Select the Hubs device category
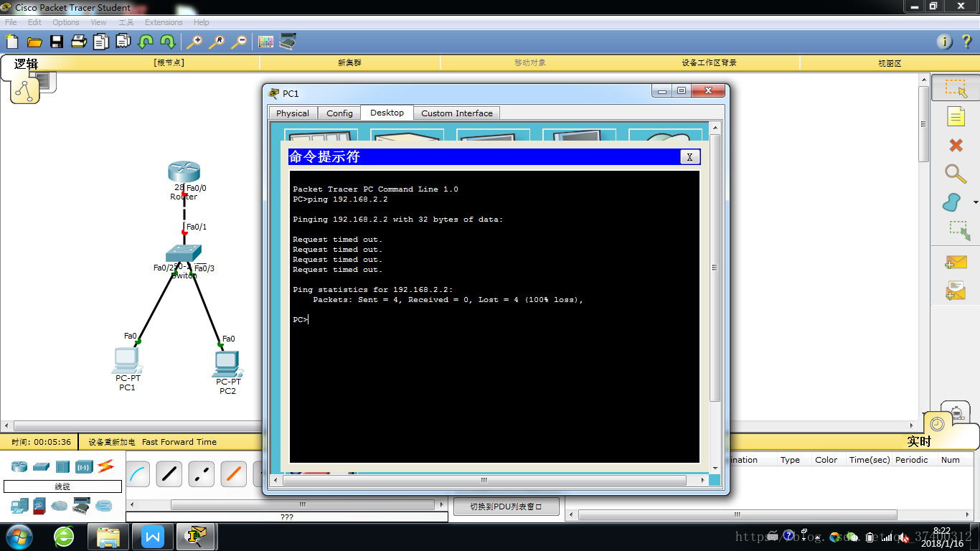 click(62, 466)
